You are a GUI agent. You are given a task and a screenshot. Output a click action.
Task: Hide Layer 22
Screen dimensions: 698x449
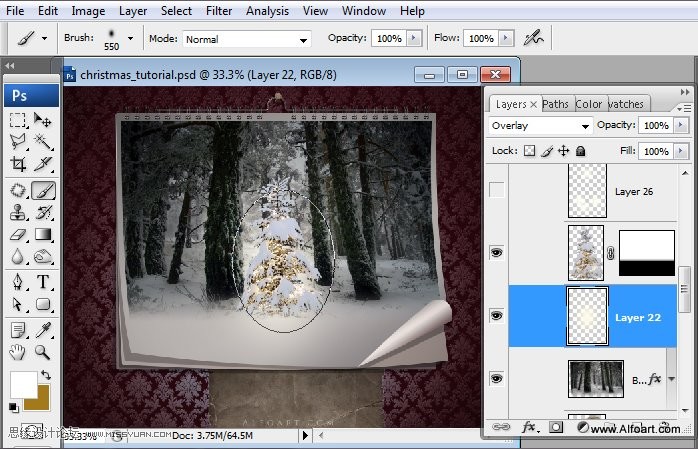tap(497, 316)
